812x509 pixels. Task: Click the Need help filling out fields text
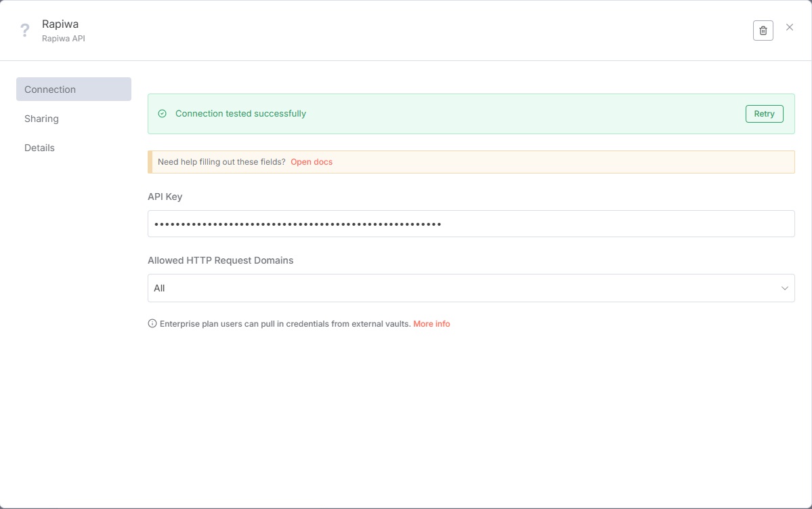point(221,162)
